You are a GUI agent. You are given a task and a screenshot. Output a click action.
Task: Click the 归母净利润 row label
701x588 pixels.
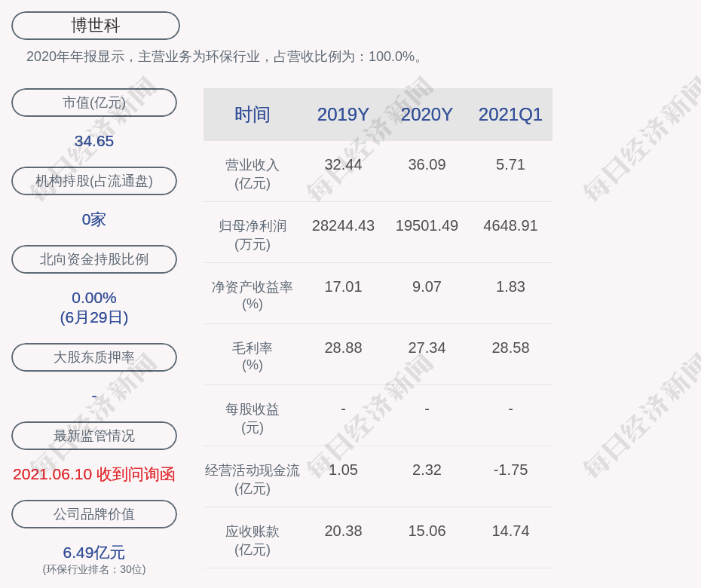tap(253, 234)
